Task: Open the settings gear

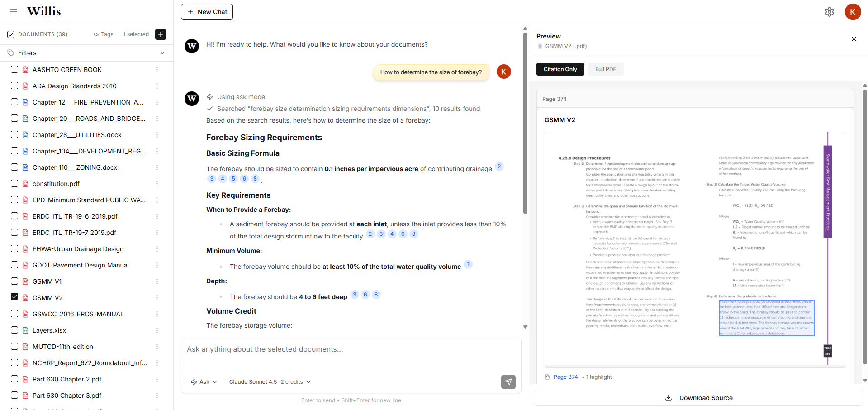Action: [x=830, y=12]
